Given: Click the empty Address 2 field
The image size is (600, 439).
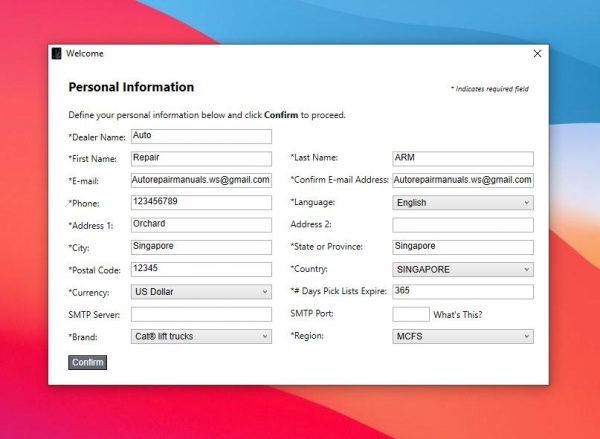Looking at the screenshot, I should tap(463, 225).
